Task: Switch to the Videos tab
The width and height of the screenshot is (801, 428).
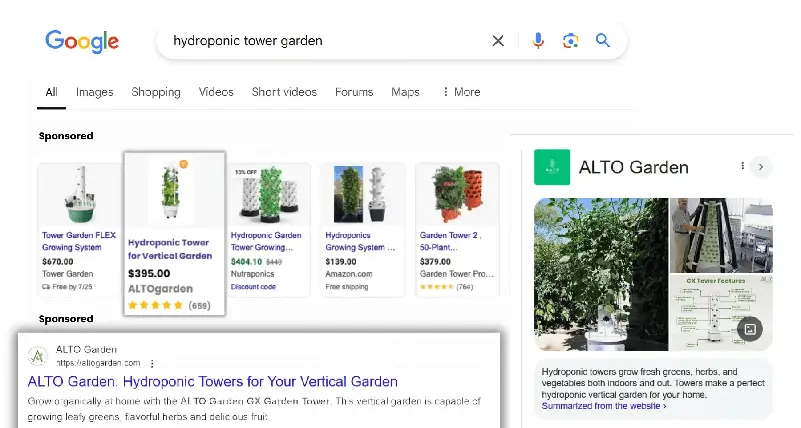Action: pos(216,92)
